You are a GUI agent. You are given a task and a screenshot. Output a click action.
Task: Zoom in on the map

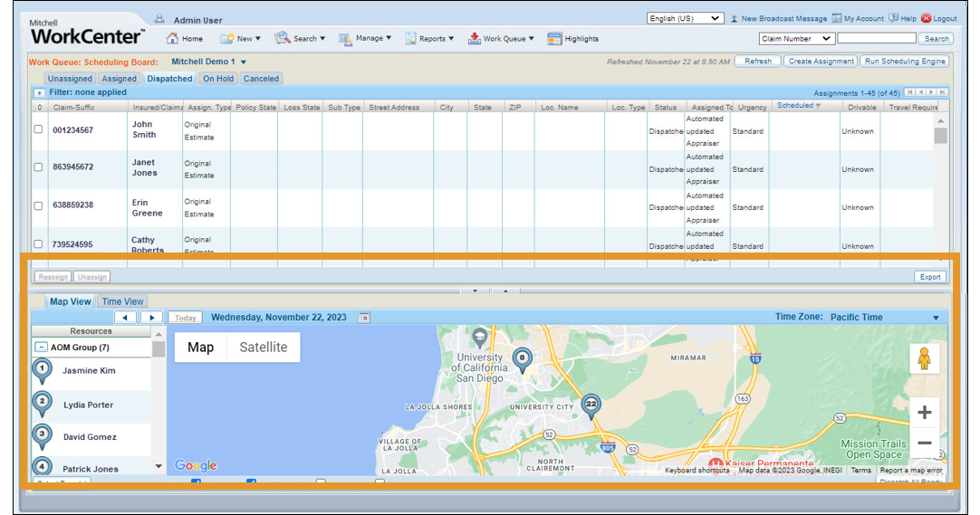coord(924,413)
